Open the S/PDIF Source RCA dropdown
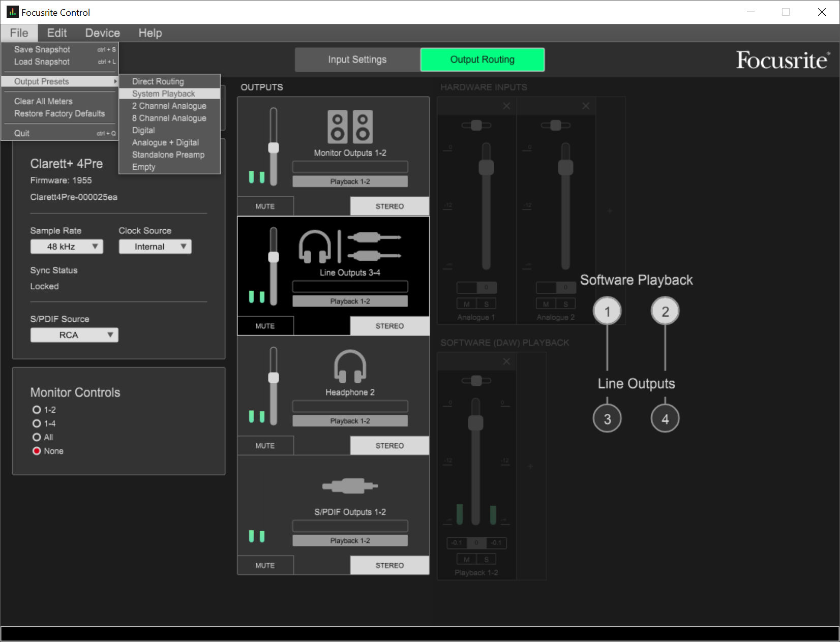 pyautogui.click(x=74, y=335)
